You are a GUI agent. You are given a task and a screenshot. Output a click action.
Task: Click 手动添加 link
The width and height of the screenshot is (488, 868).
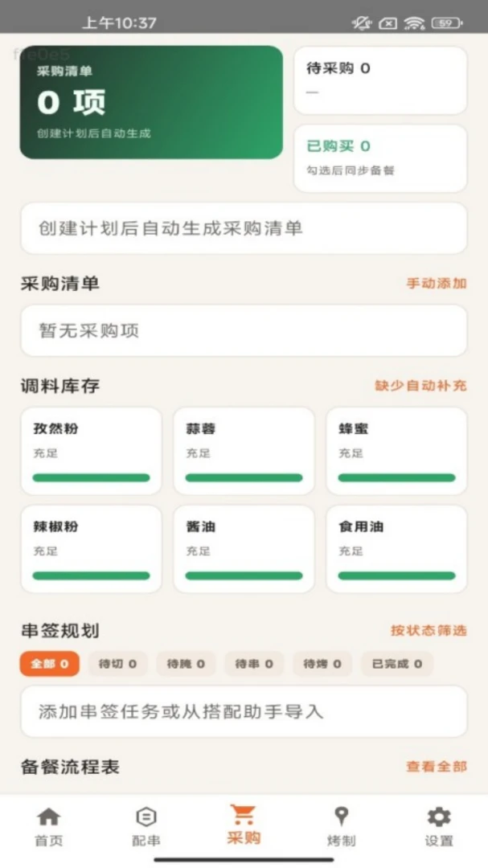(x=437, y=284)
